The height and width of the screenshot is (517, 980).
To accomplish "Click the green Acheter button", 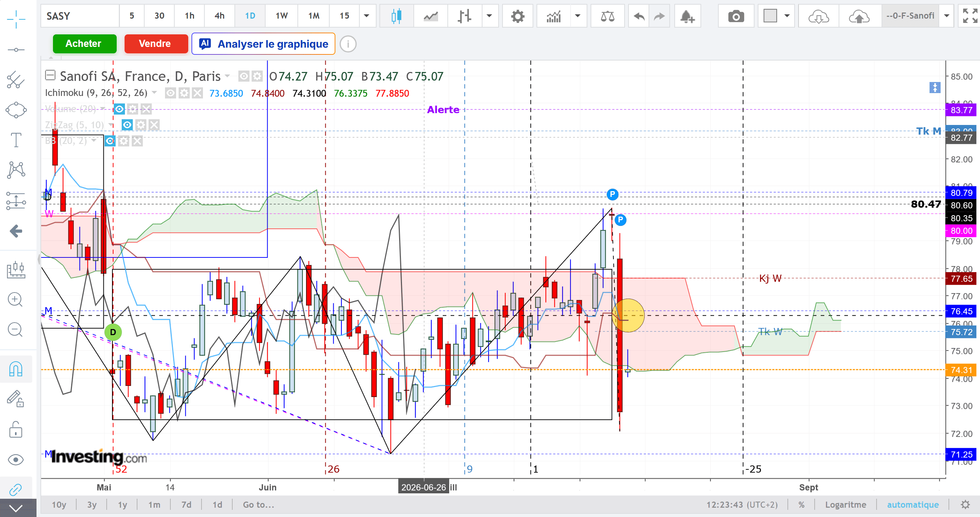I will (x=84, y=44).
